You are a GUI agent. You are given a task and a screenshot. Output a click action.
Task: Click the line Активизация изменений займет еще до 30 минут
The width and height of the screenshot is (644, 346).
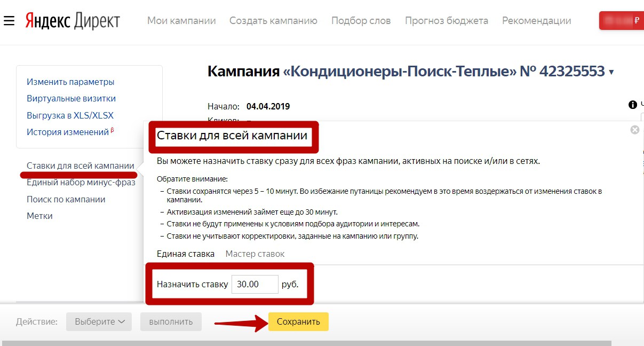tap(252, 212)
